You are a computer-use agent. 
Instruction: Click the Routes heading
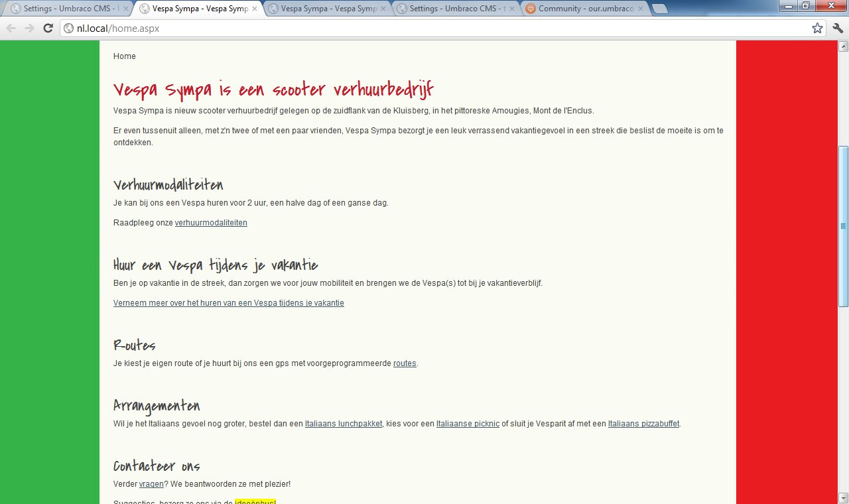[135, 346]
